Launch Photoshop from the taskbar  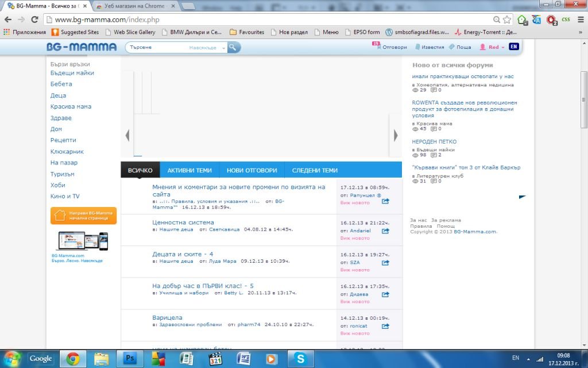130,358
